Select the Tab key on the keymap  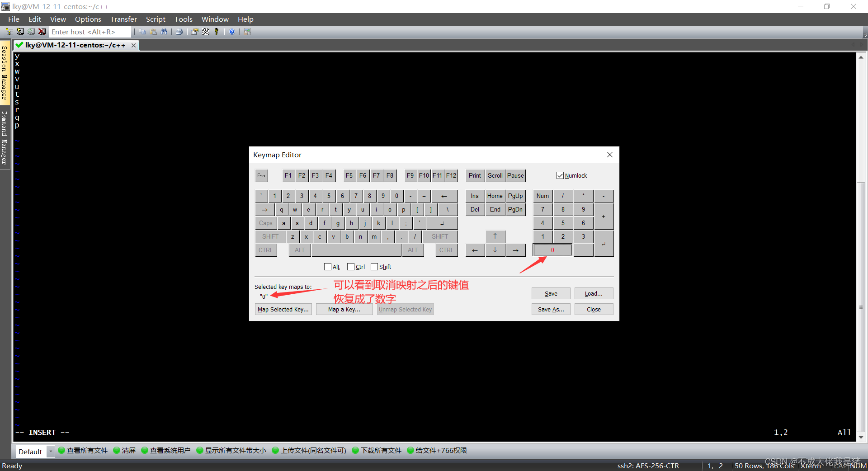pos(265,209)
